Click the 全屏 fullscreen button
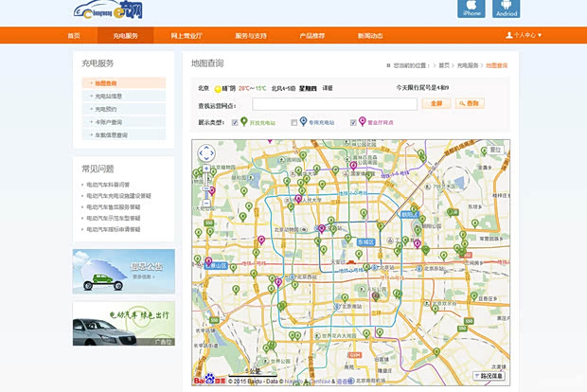Screen dimensions: 587x392 [436, 103]
